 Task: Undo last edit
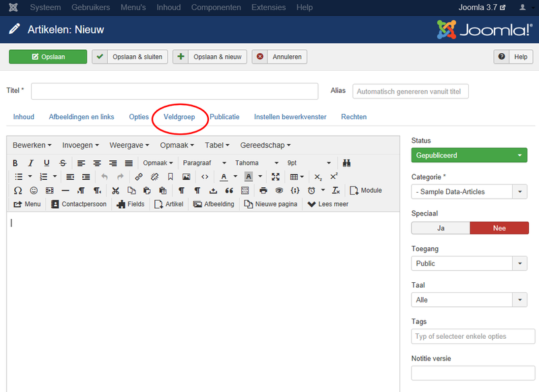pos(104,176)
